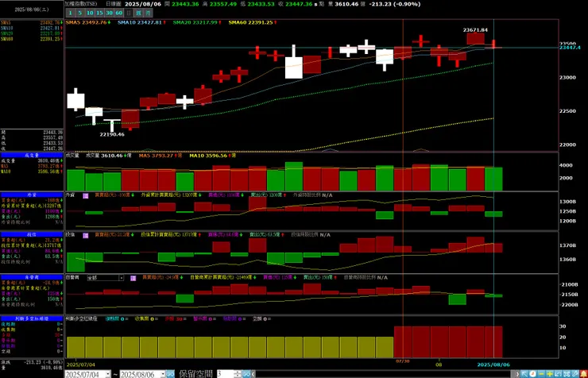Image resolution: width=588 pixels, height=378 pixels.
Task: Click GO button next to end date
Action: 170,374
